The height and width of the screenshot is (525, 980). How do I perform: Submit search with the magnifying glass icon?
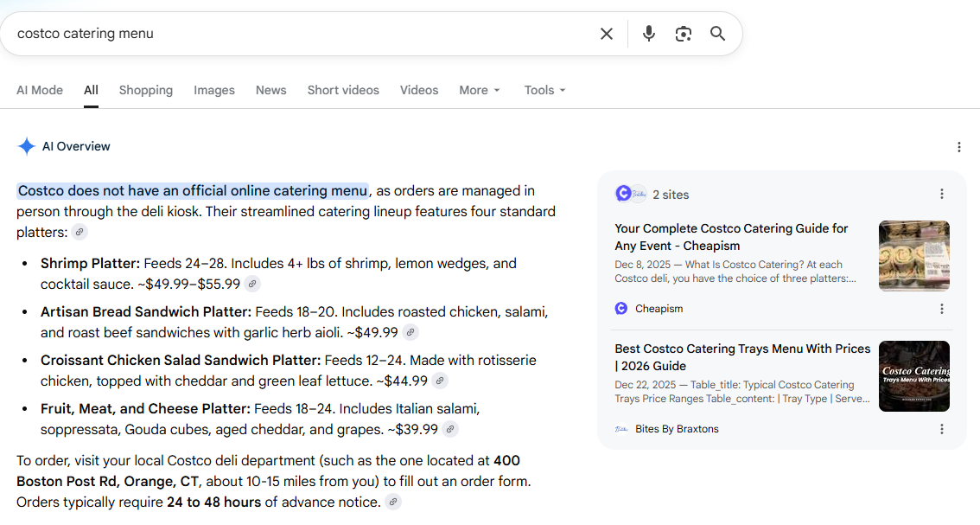click(717, 34)
